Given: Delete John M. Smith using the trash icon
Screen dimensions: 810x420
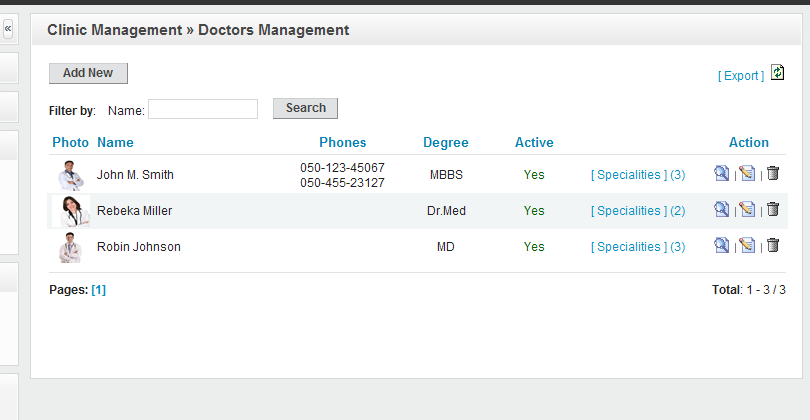Looking at the screenshot, I should tap(772, 174).
